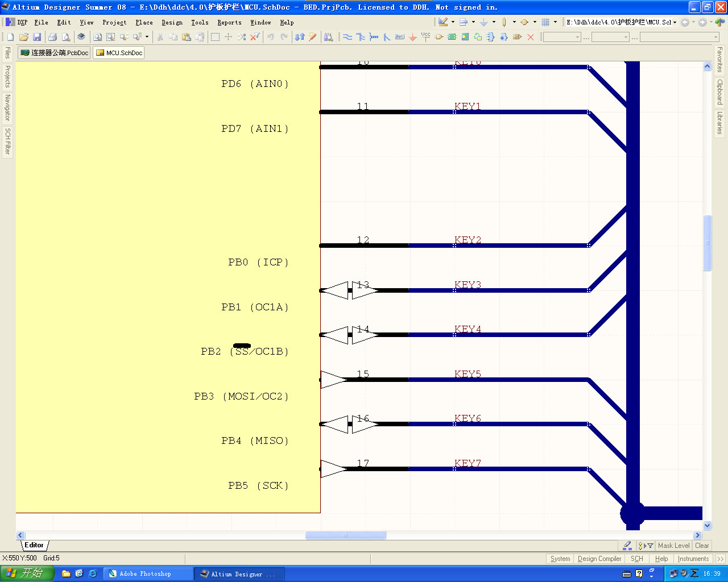The width and height of the screenshot is (728, 582).
Task: Select the Place Net Label tool
Action: [400, 37]
